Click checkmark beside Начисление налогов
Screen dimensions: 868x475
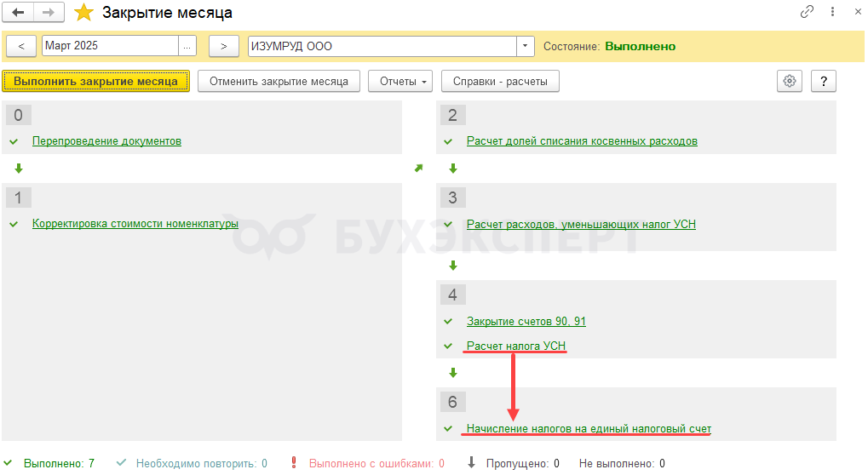pyautogui.click(x=448, y=428)
